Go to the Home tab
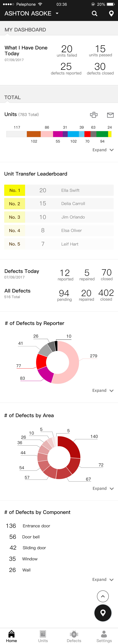The height and width of the screenshot is (644, 118). (11, 636)
